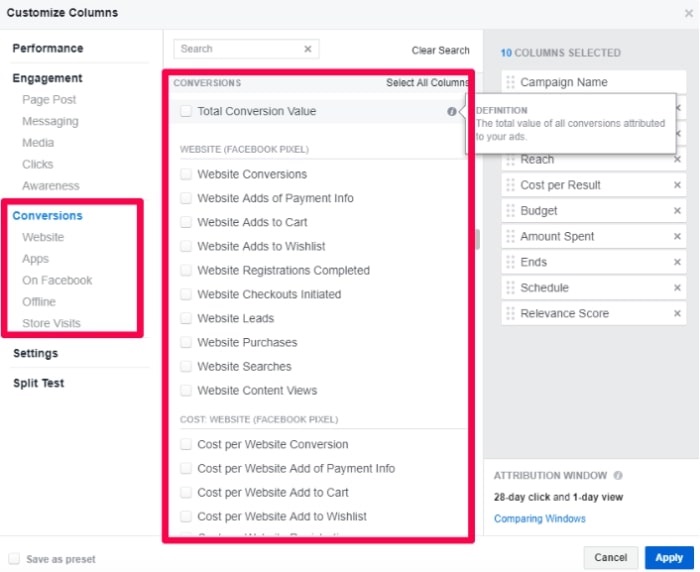The image size is (700, 572).
Task: Click the drag handle beside Schedule
Action: 510,288
